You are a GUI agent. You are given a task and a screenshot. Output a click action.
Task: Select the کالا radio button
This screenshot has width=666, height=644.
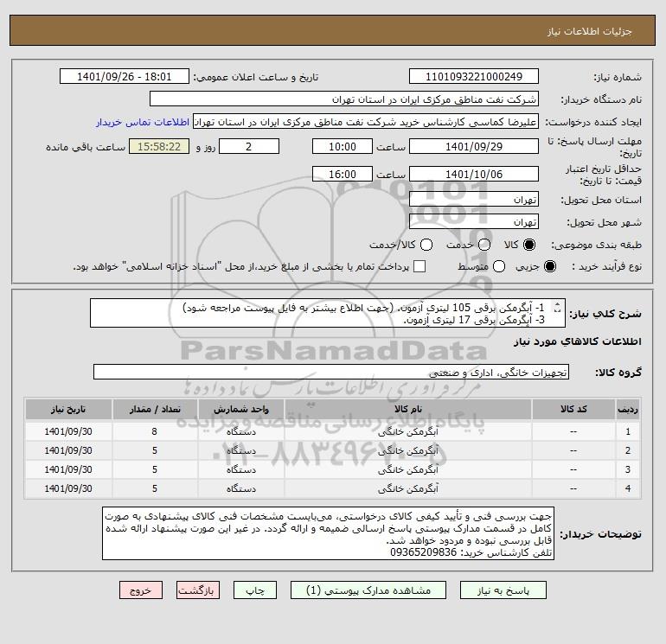529,245
